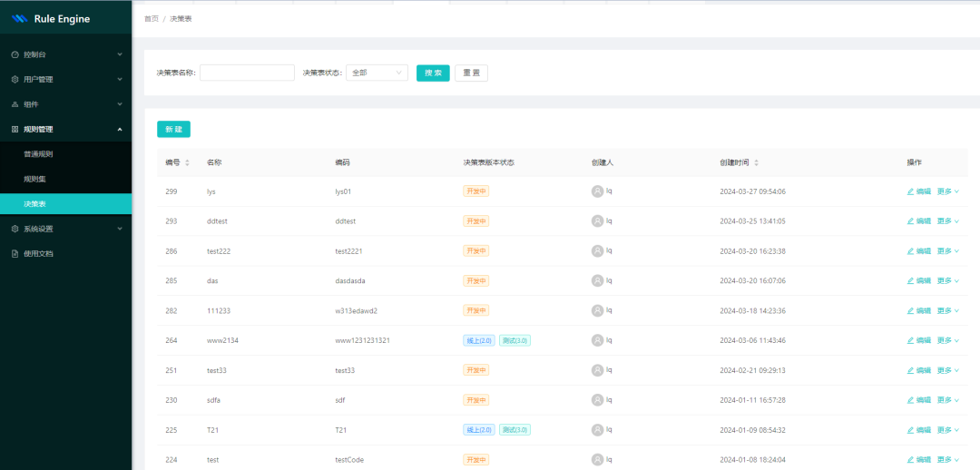Sort by 编号 column sort arrows
Image resolution: width=980 pixels, height=470 pixels.
pos(187,162)
